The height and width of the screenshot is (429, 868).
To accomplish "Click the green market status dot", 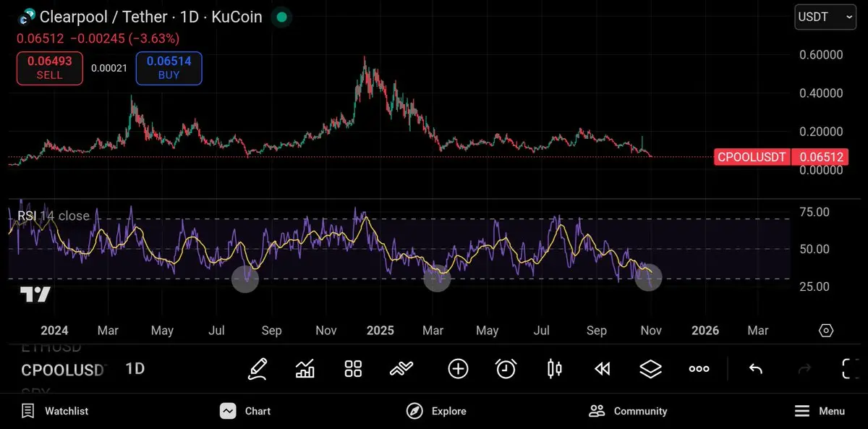I will click(x=282, y=17).
